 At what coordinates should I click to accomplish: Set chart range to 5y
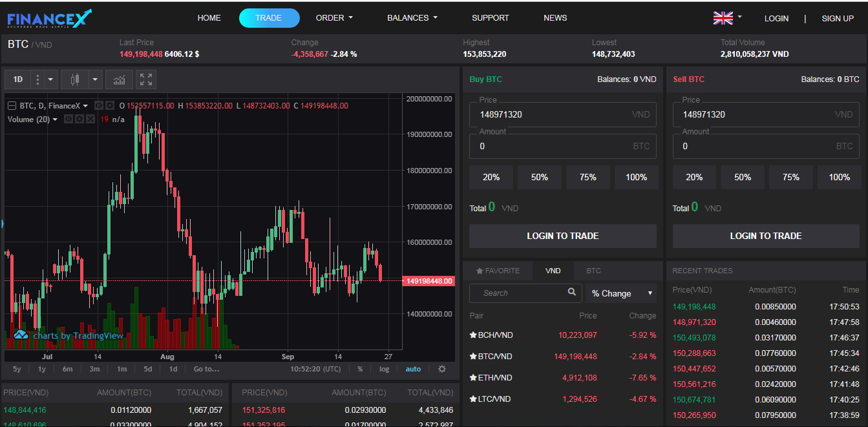17,369
